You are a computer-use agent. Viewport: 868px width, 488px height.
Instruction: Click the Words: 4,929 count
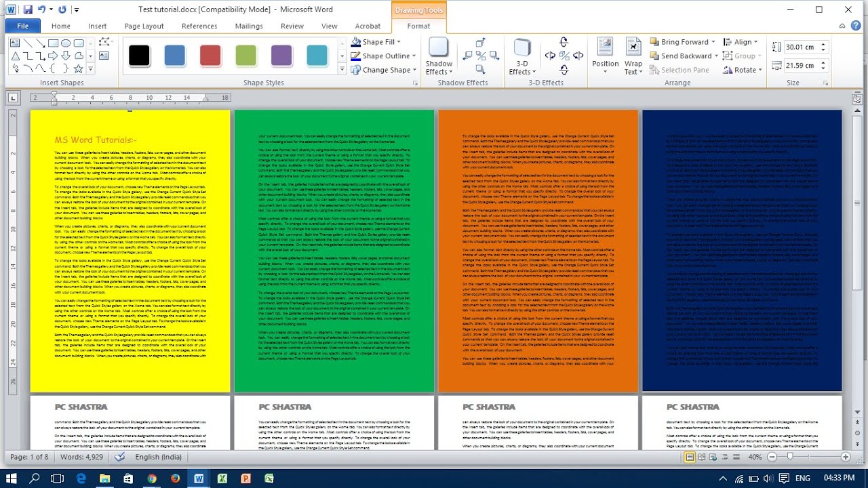coord(81,457)
